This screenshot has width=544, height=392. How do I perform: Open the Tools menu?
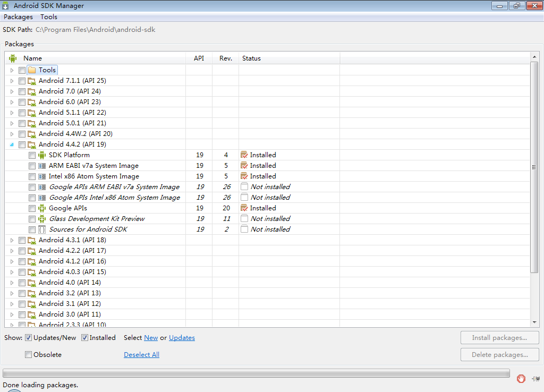(48, 17)
